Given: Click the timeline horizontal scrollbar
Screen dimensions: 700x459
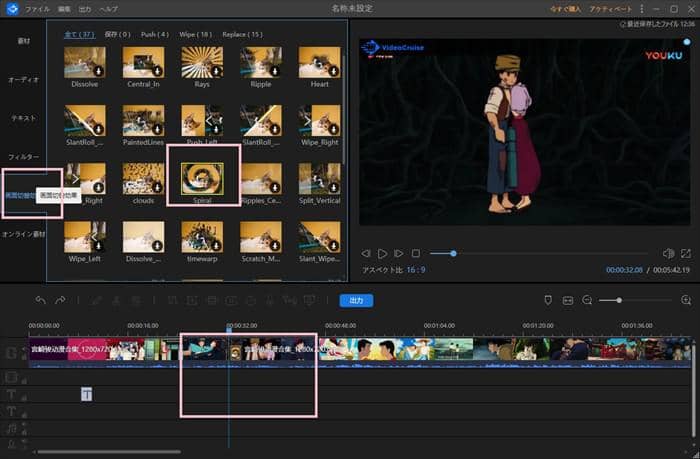Looking at the screenshot, I should [x=109, y=452].
